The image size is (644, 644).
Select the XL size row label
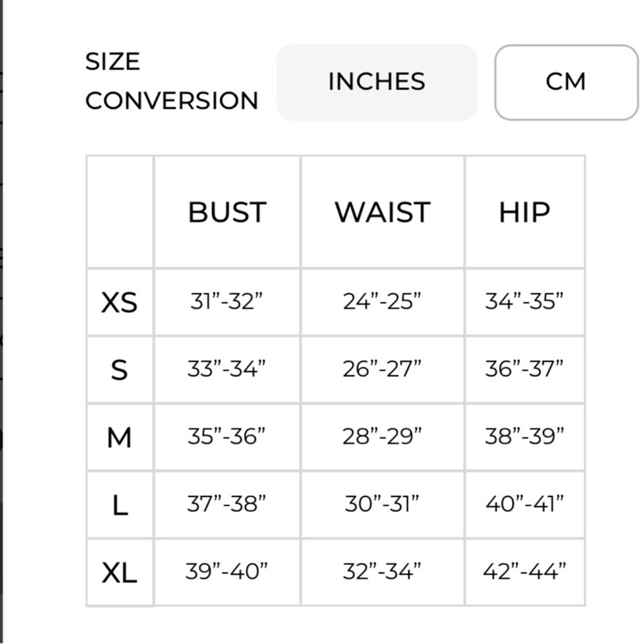[119, 573]
